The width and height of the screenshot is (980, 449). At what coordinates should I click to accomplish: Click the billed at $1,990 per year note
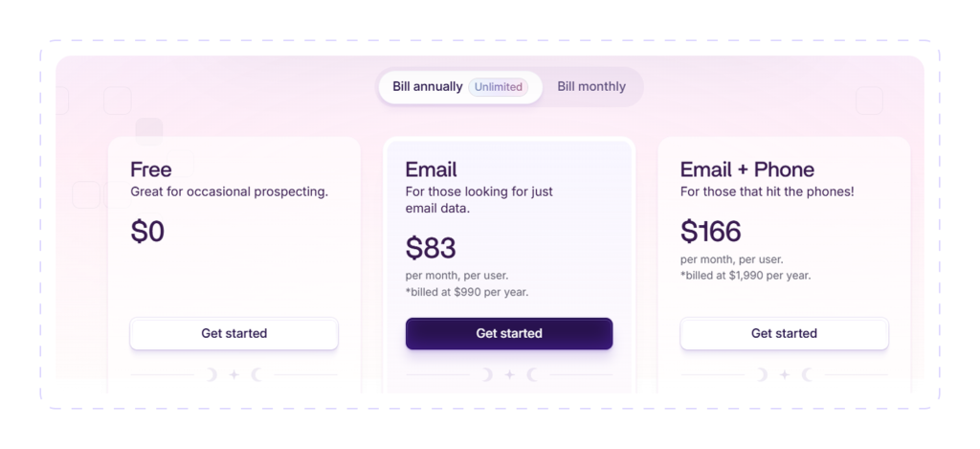[746, 275]
